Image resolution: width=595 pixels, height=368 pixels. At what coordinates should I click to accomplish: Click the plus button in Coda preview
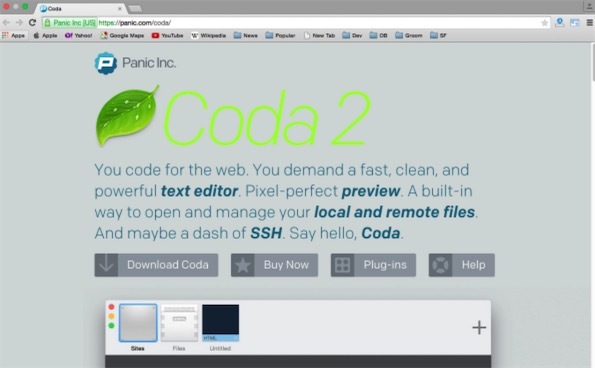[x=479, y=327]
